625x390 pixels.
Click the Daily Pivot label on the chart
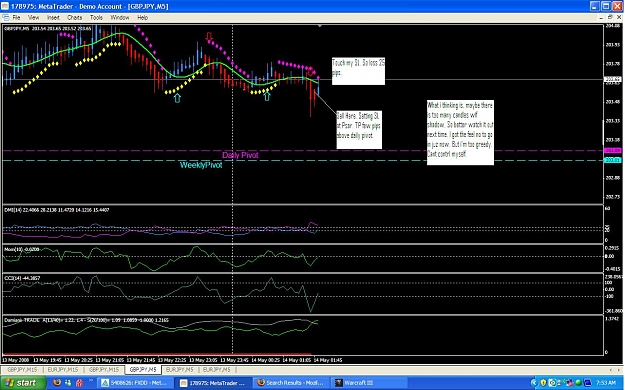click(240, 155)
